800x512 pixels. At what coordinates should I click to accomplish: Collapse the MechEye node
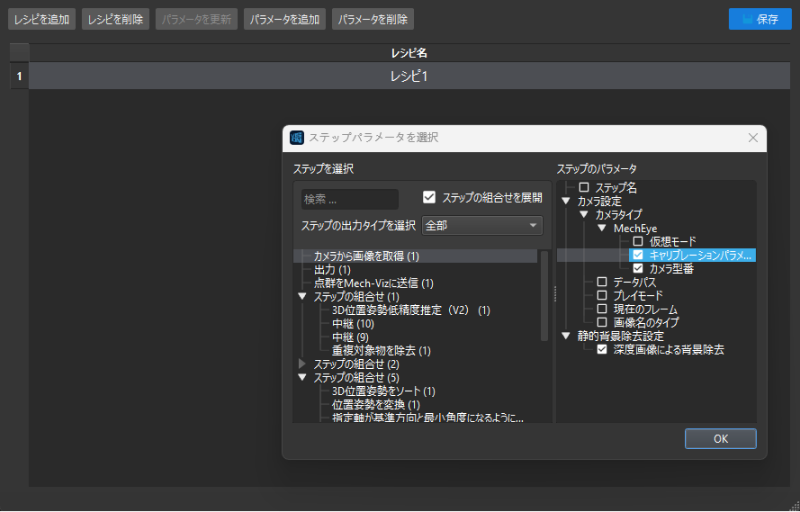[x=602, y=228]
